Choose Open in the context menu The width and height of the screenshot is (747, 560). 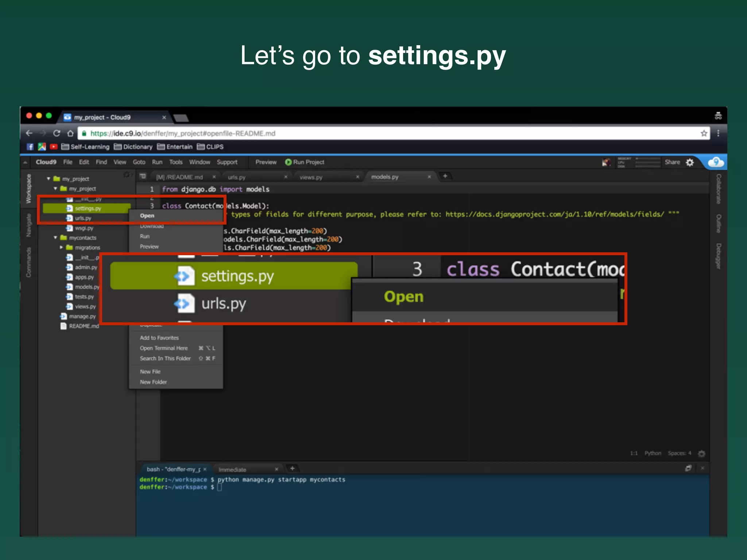click(147, 216)
